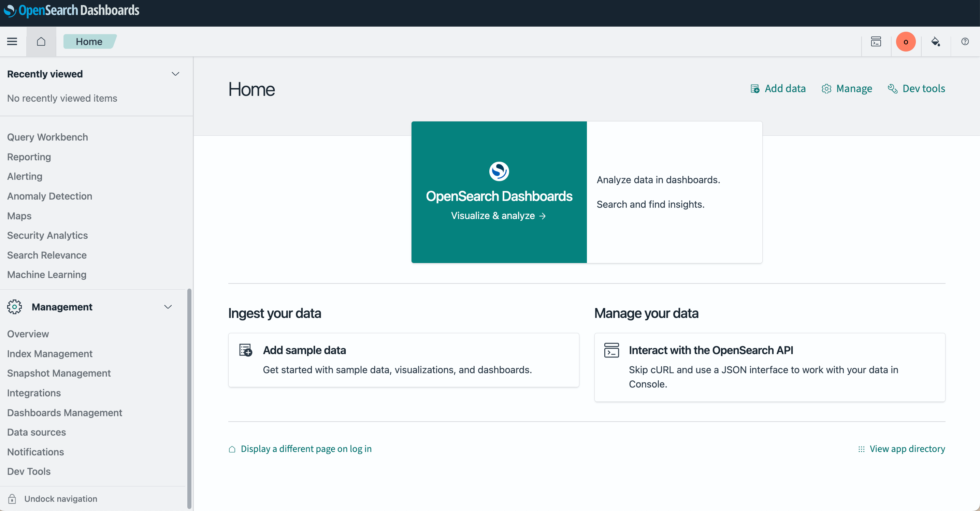Collapse the Recently viewed section
The image size is (980, 511).
point(175,74)
